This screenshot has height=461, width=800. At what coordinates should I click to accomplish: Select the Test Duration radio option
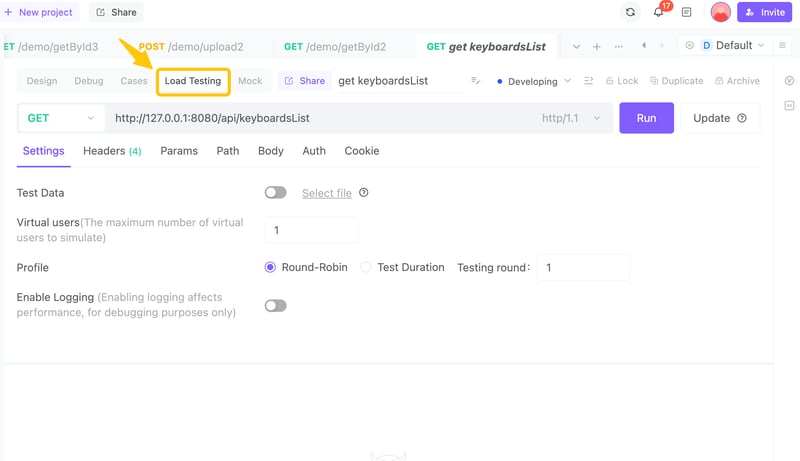tap(366, 268)
